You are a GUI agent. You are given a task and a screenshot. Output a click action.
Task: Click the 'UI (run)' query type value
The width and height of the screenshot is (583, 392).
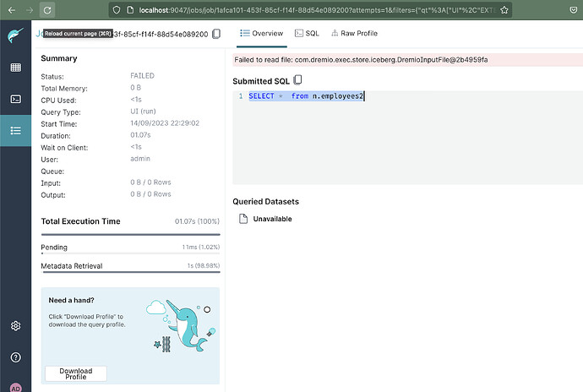143,112
